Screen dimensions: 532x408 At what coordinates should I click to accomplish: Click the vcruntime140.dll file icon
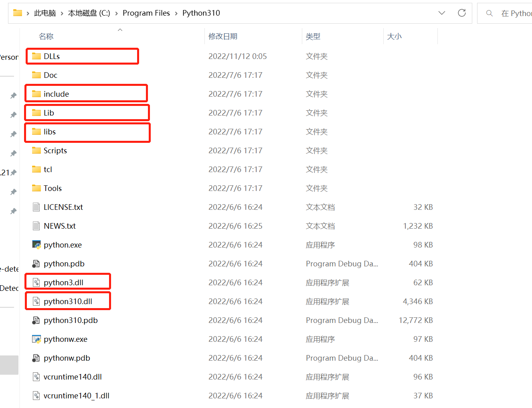36,377
